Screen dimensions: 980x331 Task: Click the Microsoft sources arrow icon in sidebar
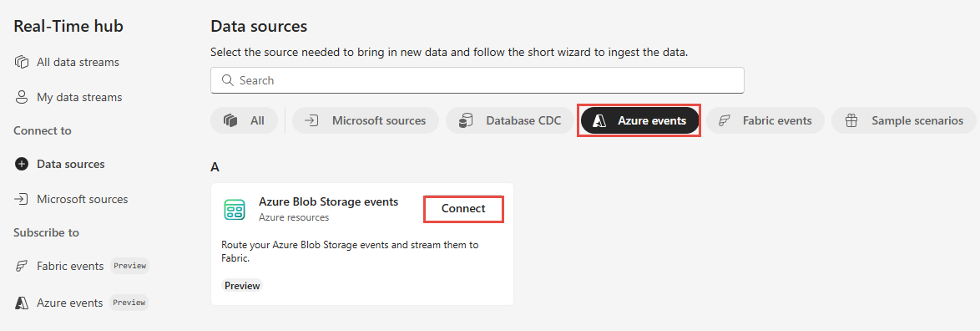(22, 199)
